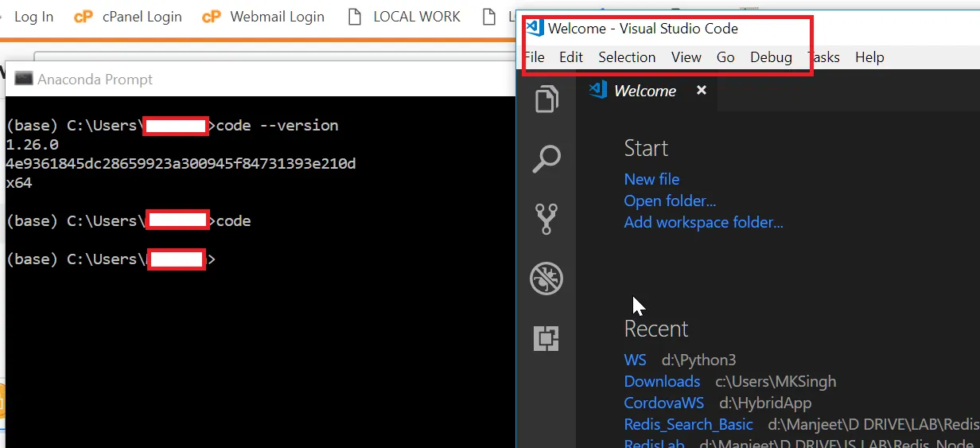Select the Welcome editor tab

(x=647, y=91)
